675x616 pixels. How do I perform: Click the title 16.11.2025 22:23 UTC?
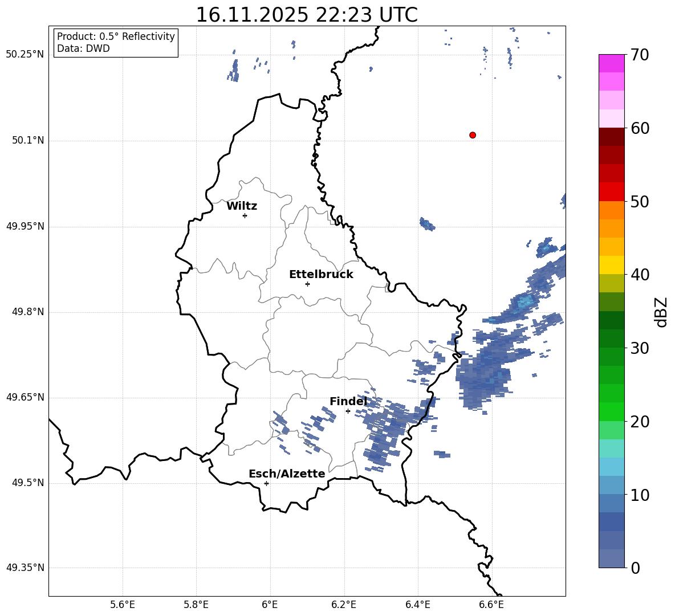point(307,15)
